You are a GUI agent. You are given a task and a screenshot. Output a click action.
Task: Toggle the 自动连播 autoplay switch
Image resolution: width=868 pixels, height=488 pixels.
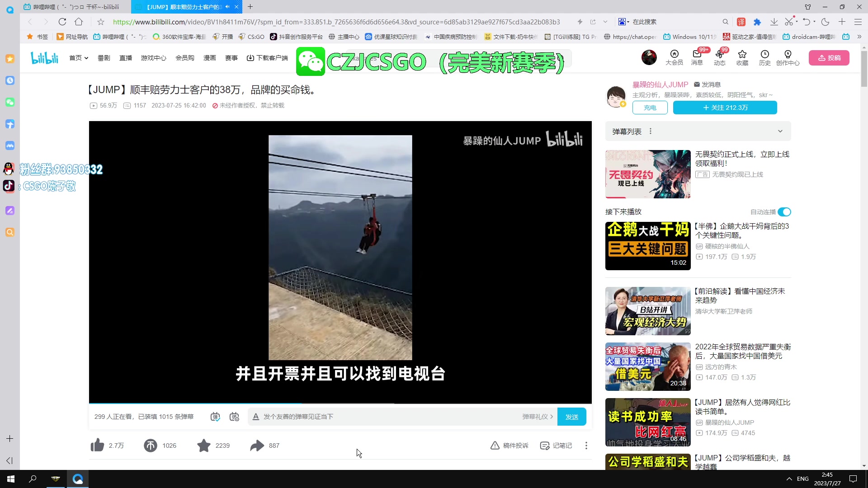[784, 211]
